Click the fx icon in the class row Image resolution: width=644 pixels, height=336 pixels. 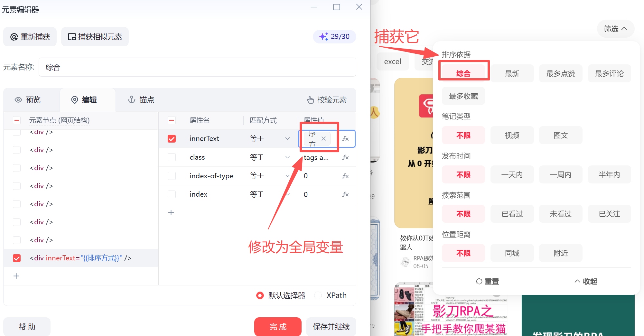[x=345, y=157]
